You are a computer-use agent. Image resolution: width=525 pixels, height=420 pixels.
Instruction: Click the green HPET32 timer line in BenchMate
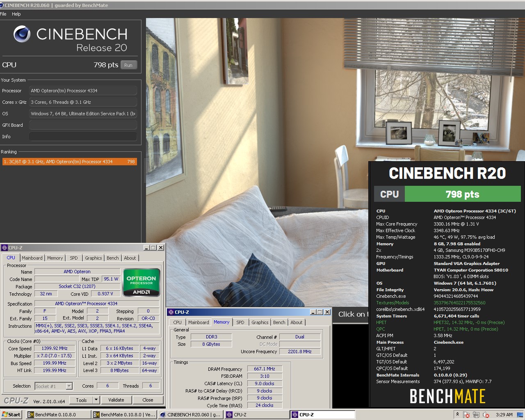pyautogui.click(x=469, y=322)
